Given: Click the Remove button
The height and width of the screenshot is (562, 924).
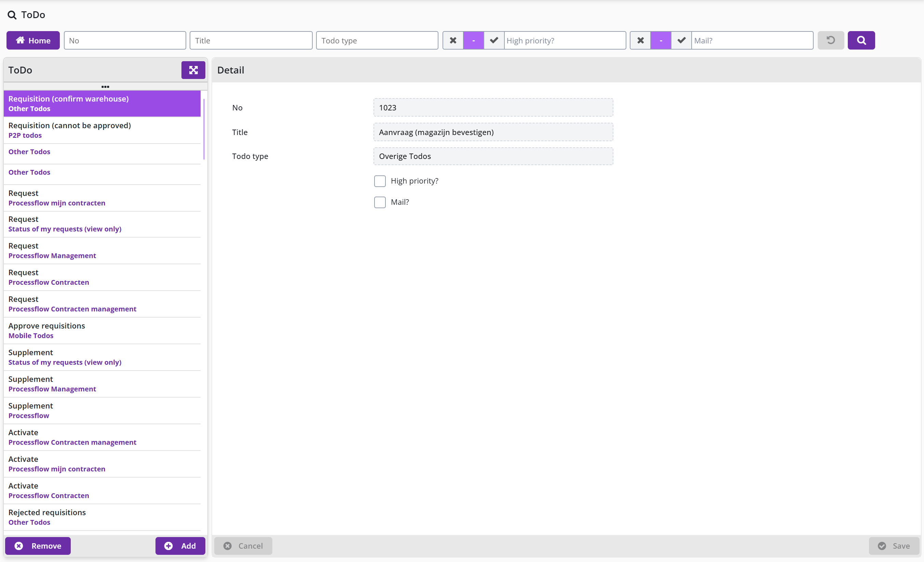Looking at the screenshot, I should click(38, 546).
